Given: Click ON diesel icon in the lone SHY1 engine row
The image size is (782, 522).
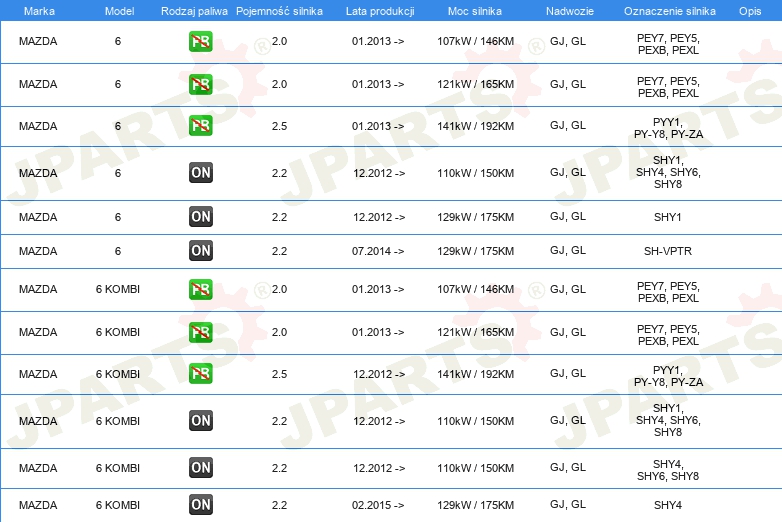Looking at the screenshot, I should (x=200, y=217).
